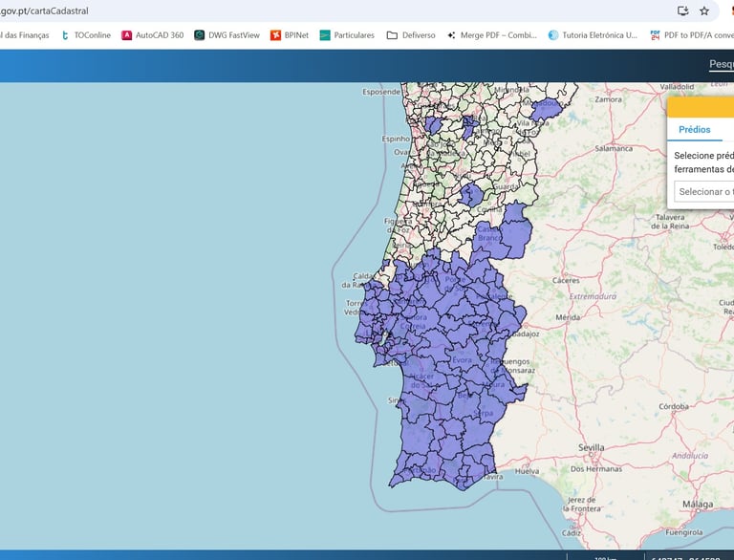The height and width of the screenshot is (560, 734).
Task: Click the Huelva label on the map
Action: 528,471
